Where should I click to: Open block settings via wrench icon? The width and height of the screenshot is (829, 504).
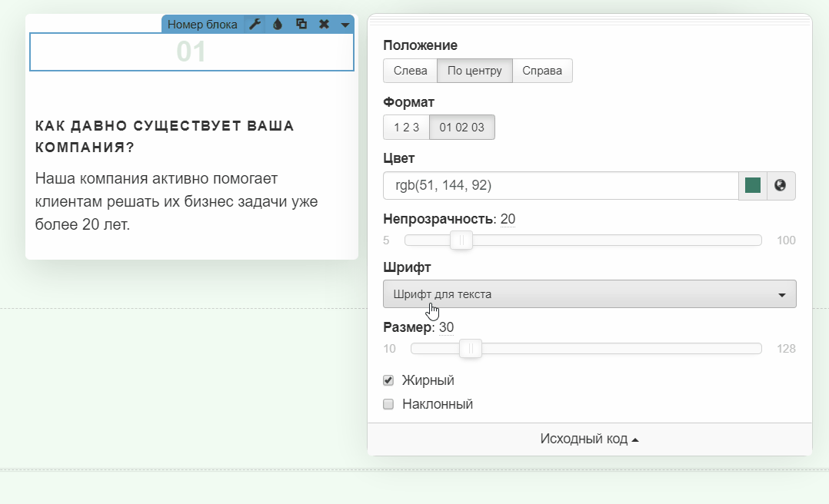(255, 24)
